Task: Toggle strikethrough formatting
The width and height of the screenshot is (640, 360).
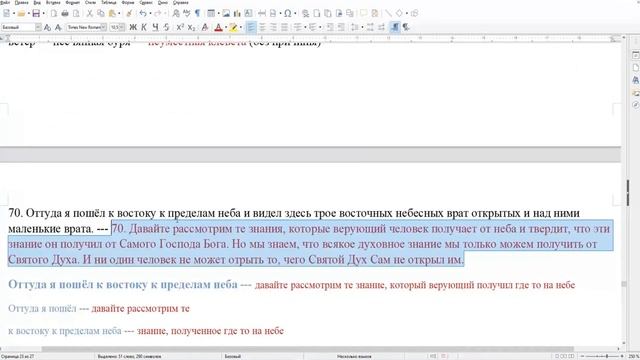Action: [x=166, y=27]
